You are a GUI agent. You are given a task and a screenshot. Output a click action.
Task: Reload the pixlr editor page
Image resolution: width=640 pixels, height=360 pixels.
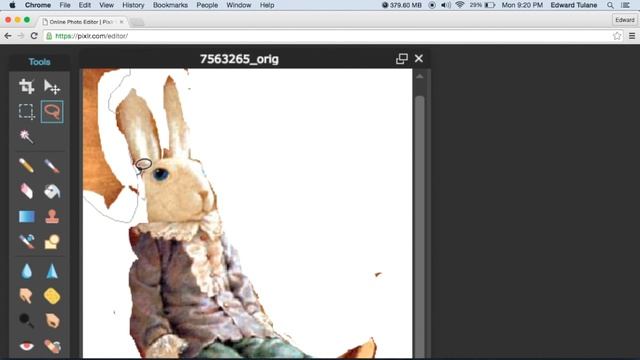34,36
